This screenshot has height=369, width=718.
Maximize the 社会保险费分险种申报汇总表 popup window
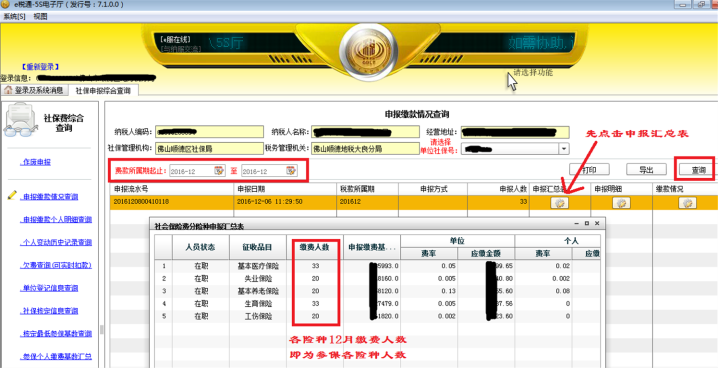(x=587, y=223)
